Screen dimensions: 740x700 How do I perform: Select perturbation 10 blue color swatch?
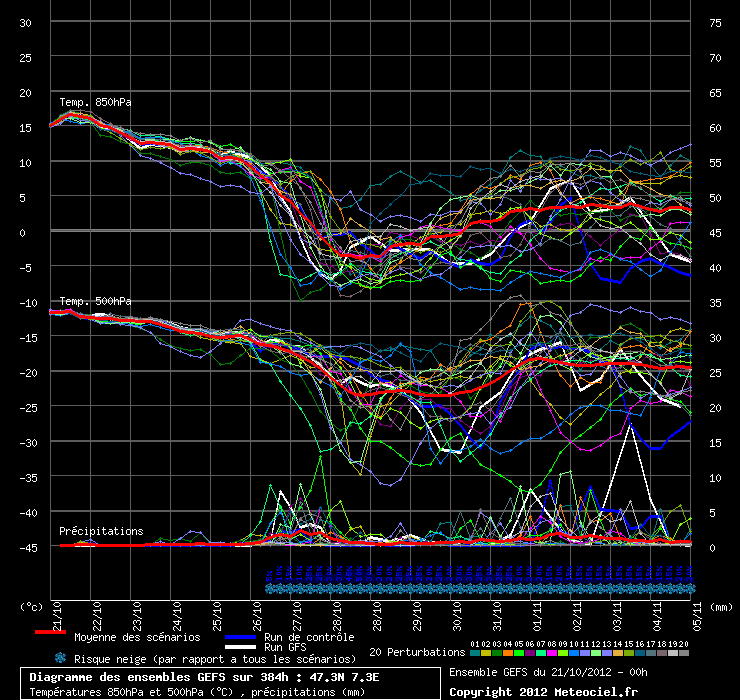(574, 652)
